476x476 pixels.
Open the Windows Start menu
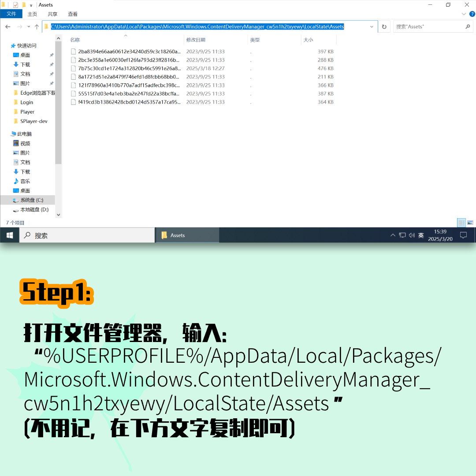click(9, 235)
